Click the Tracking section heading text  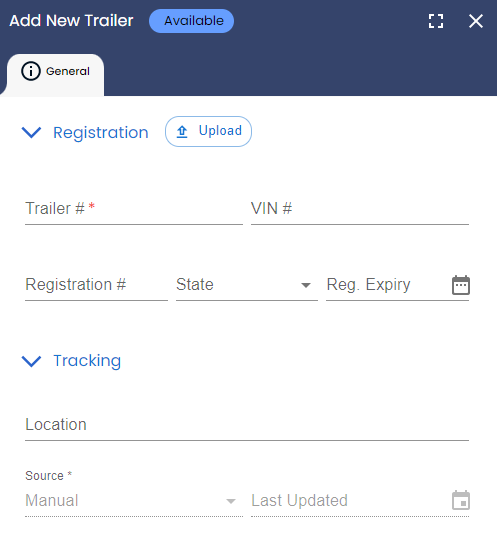(87, 361)
